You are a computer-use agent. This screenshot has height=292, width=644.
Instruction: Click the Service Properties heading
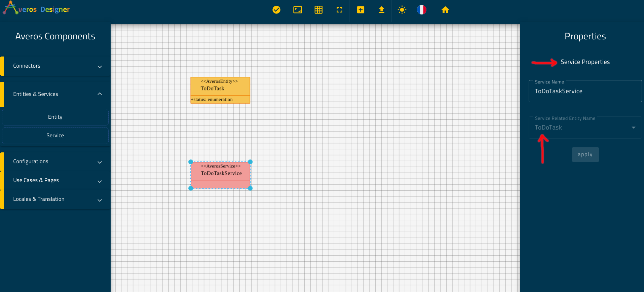585,62
